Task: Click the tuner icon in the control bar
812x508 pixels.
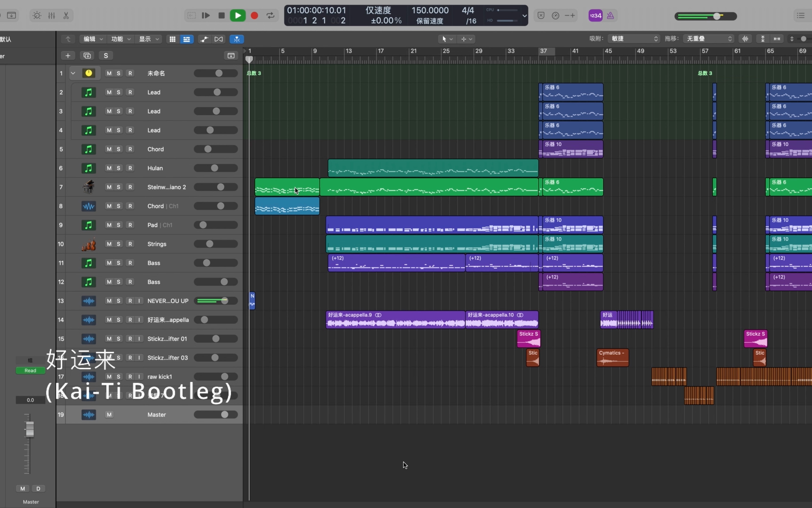Action: pos(556,15)
